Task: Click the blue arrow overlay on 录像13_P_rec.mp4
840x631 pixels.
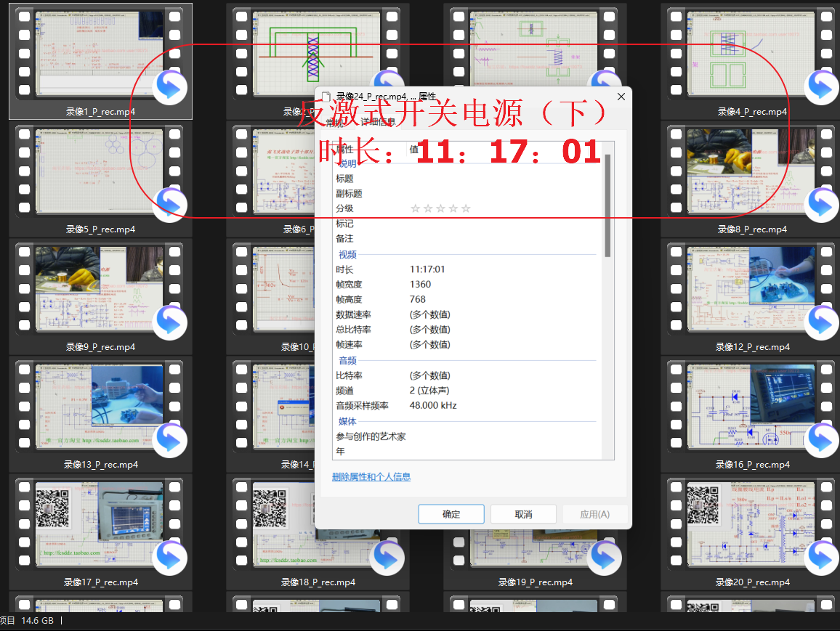Action: (170, 441)
